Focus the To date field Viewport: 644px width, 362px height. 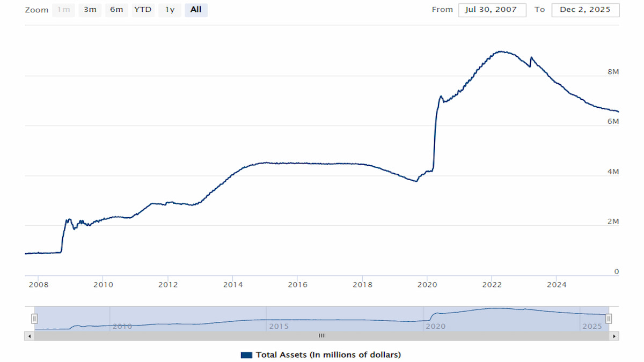[x=585, y=10]
